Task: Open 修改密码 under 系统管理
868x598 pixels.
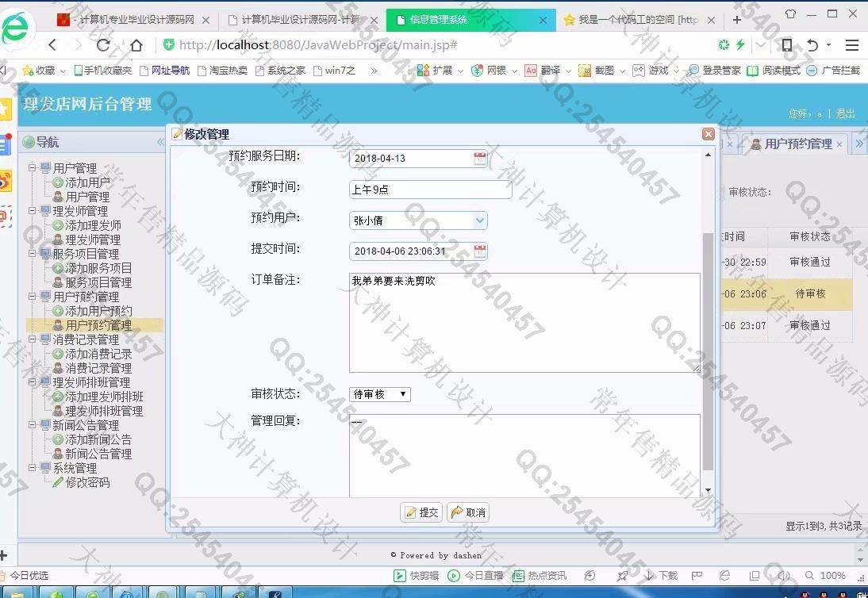Action: [x=81, y=482]
